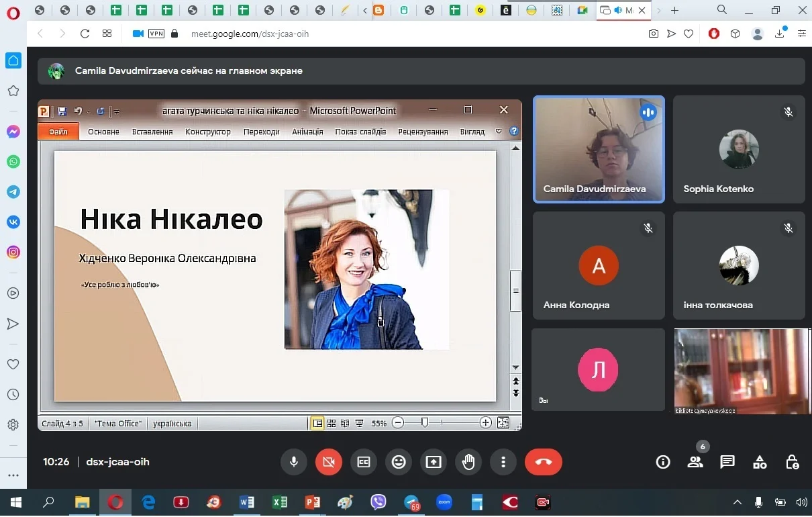The image size is (812, 517).
Task: Expand the PowerPoint undo dropdown arrow
Action: pos(88,111)
